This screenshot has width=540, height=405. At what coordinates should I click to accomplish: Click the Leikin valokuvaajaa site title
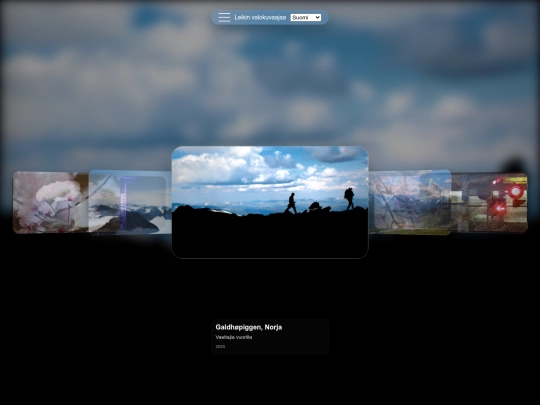[260, 18]
